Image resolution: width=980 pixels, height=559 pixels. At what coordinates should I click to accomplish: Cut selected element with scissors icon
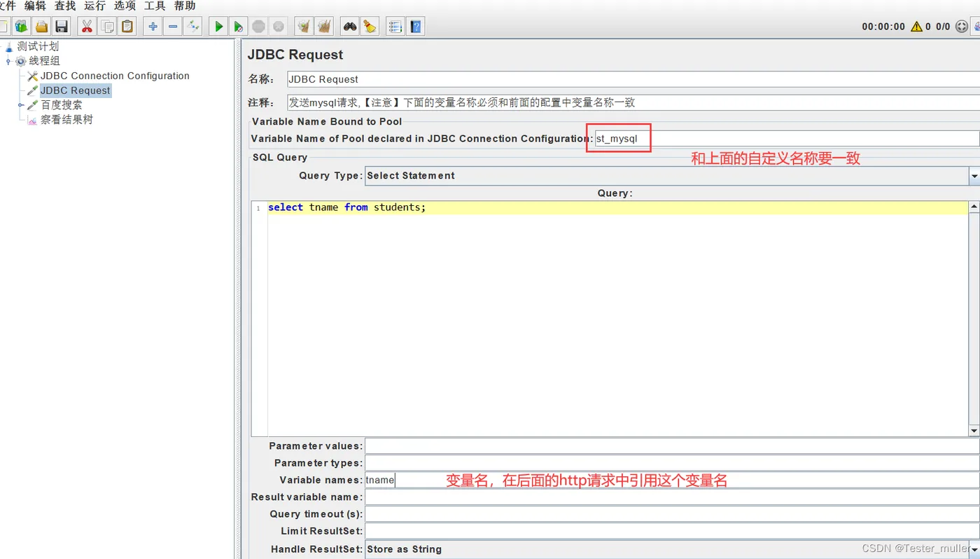click(87, 27)
